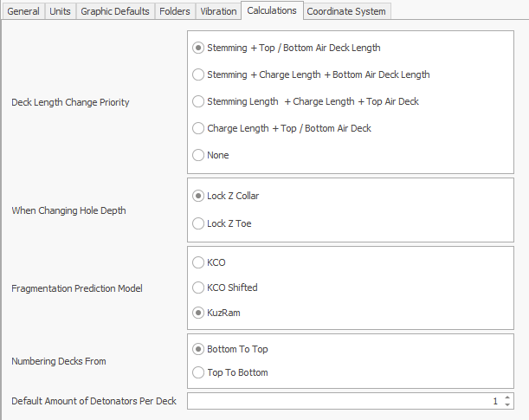Switch to the Units tab
The height and width of the screenshot is (420, 529).
point(60,11)
